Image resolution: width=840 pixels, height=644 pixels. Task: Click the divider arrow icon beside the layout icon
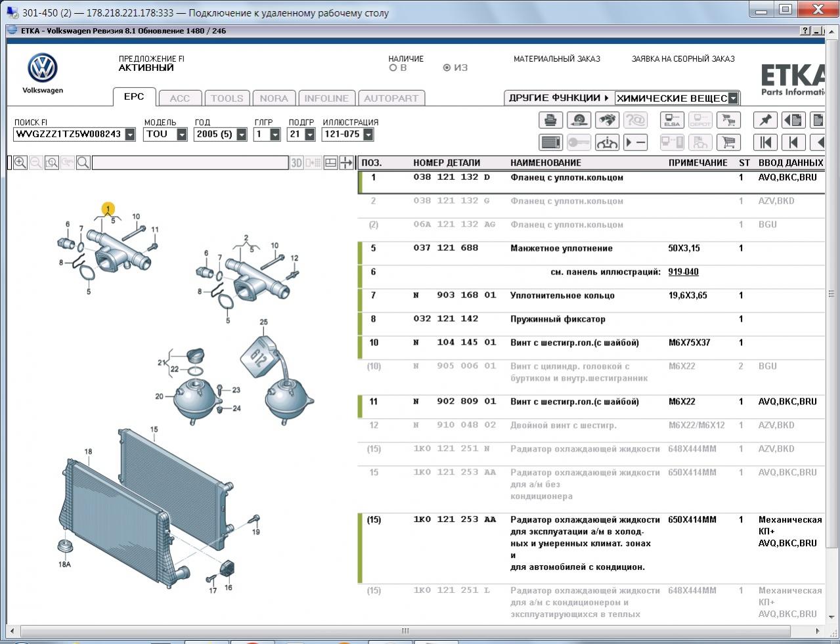(x=346, y=163)
